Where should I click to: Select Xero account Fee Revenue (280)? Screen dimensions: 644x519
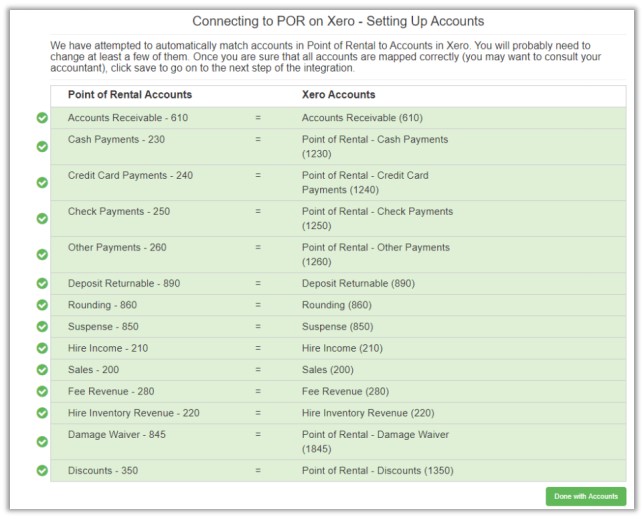345,391
